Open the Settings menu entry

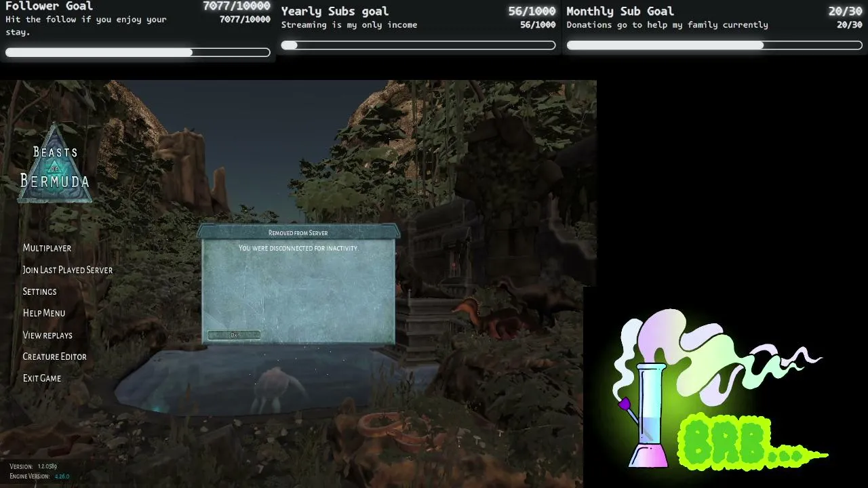[39, 291]
